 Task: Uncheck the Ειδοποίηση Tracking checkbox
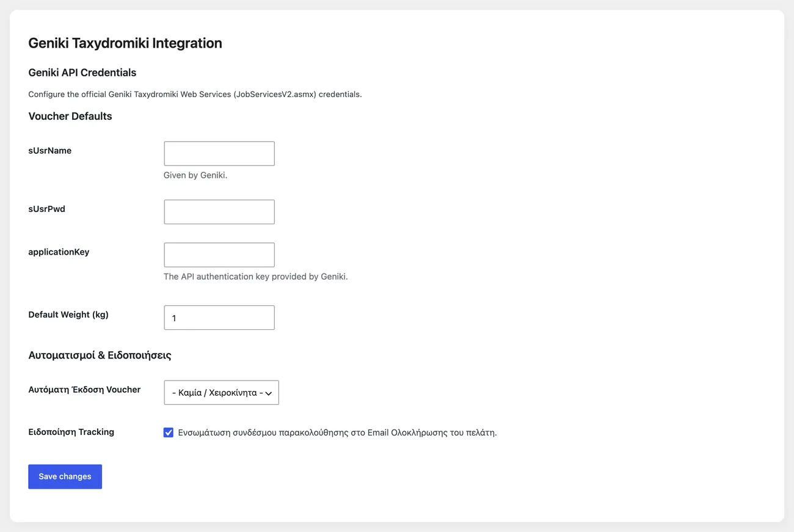tap(169, 432)
